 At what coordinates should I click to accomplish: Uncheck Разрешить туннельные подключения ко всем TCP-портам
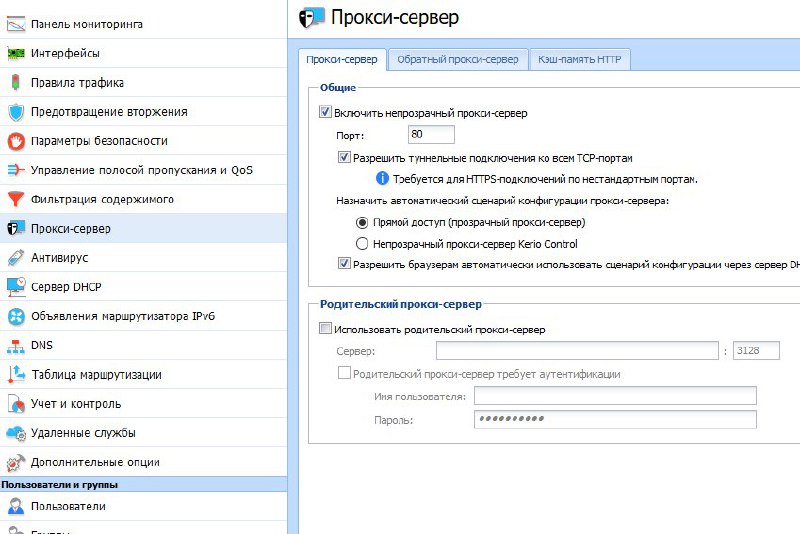point(344,157)
